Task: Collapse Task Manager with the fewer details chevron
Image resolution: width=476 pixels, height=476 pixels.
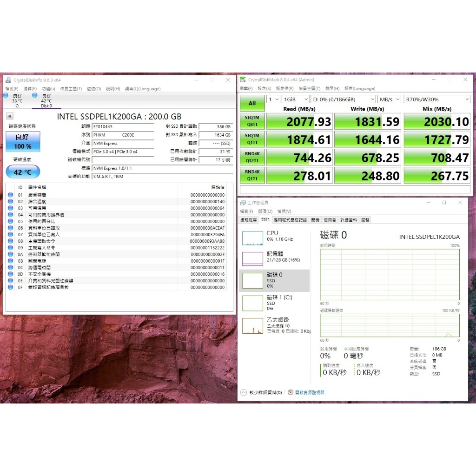Action: pos(244,392)
